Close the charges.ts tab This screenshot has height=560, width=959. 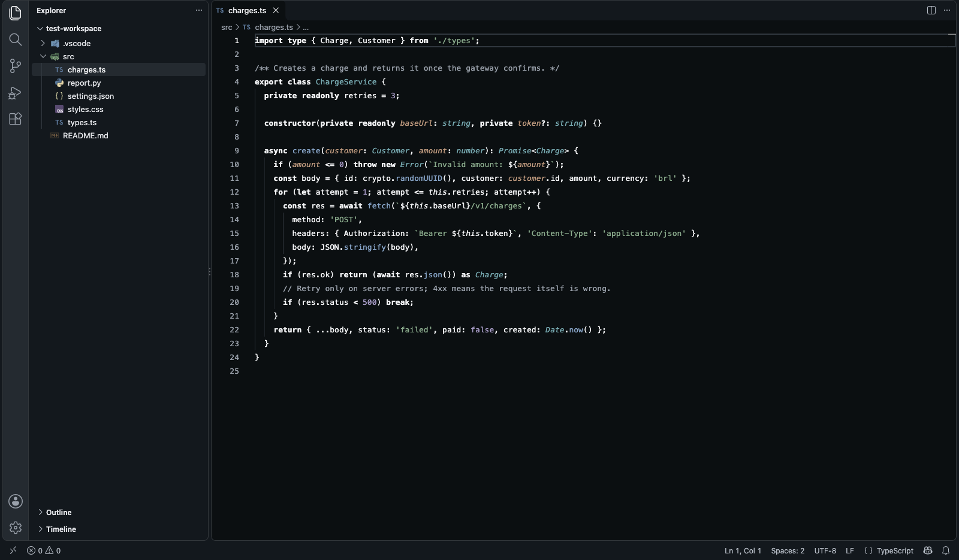tap(276, 10)
